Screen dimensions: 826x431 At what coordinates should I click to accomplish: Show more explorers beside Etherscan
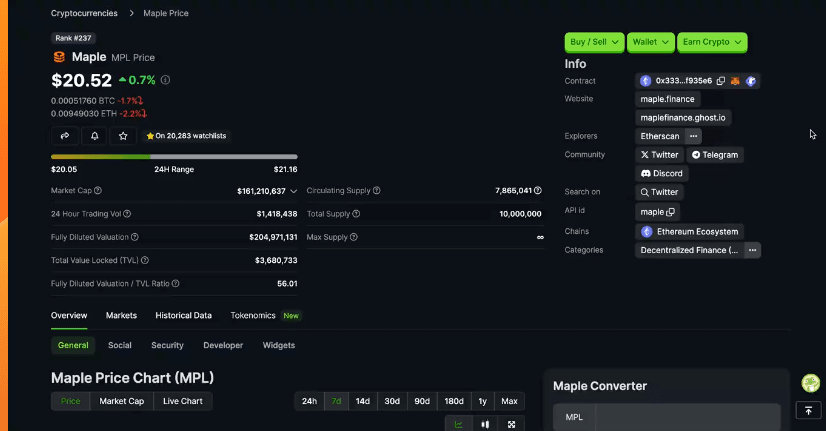tap(693, 136)
